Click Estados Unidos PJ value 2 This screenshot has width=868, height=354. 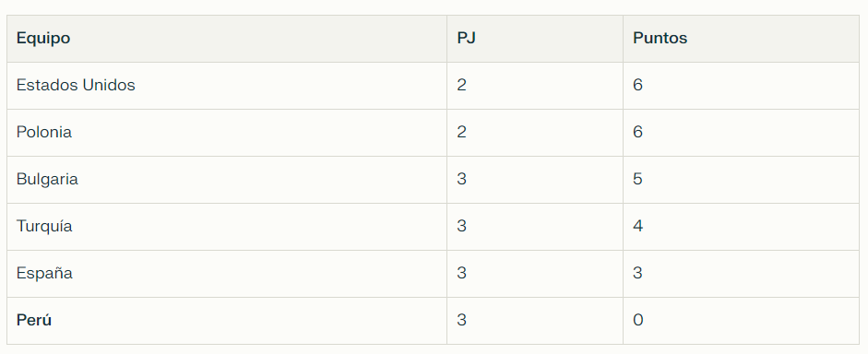pyautogui.click(x=462, y=85)
